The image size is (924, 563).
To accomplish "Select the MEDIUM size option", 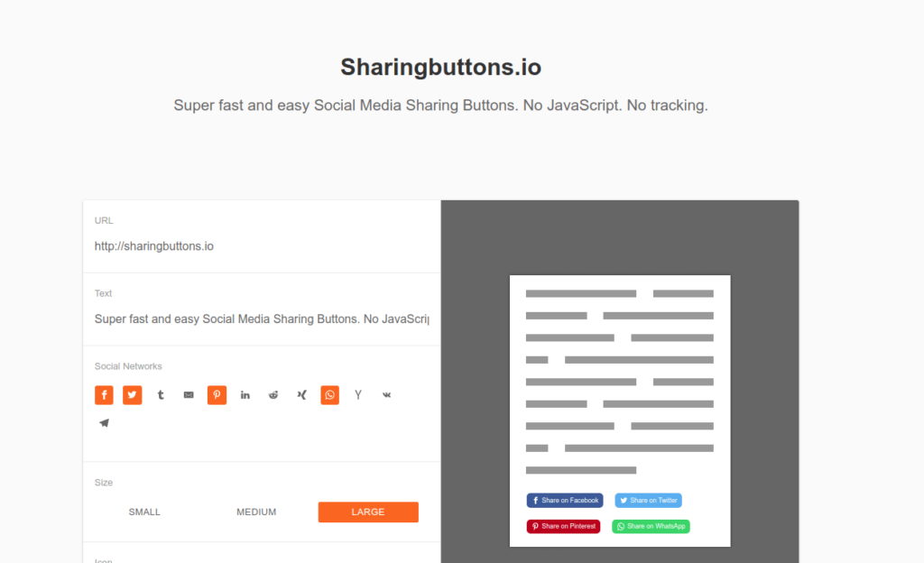I will tap(256, 512).
